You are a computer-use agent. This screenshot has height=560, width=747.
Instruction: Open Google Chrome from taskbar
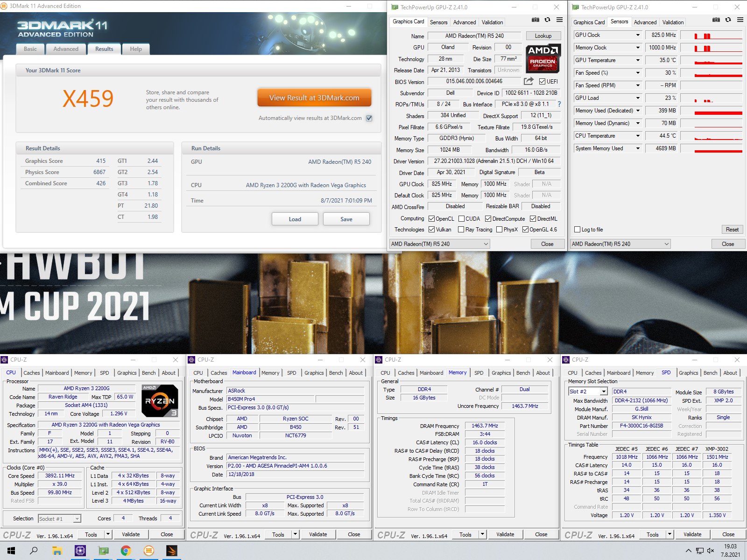[x=126, y=551]
